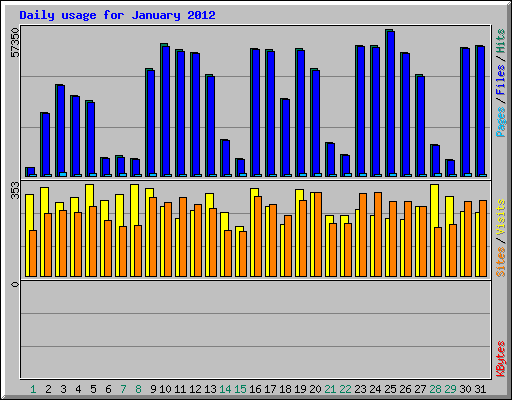This screenshot has width=512, height=400.
Task: Click the 'Visits' legend label
Action: (500, 217)
